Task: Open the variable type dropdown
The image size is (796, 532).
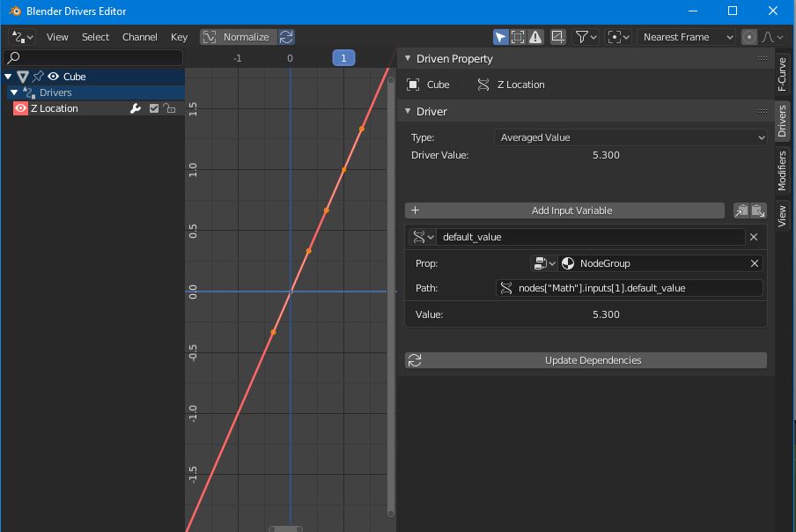Action: click(423, 237)
